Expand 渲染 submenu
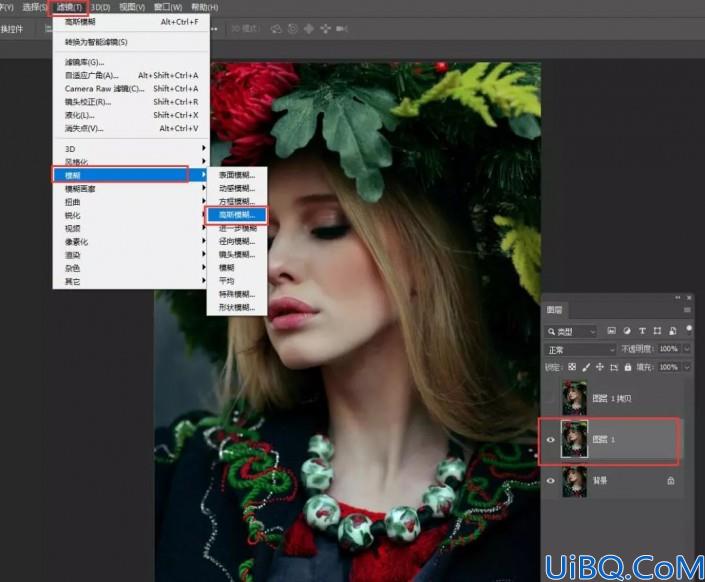This screenshot has width=705, height=582. (x=131, y=255)
